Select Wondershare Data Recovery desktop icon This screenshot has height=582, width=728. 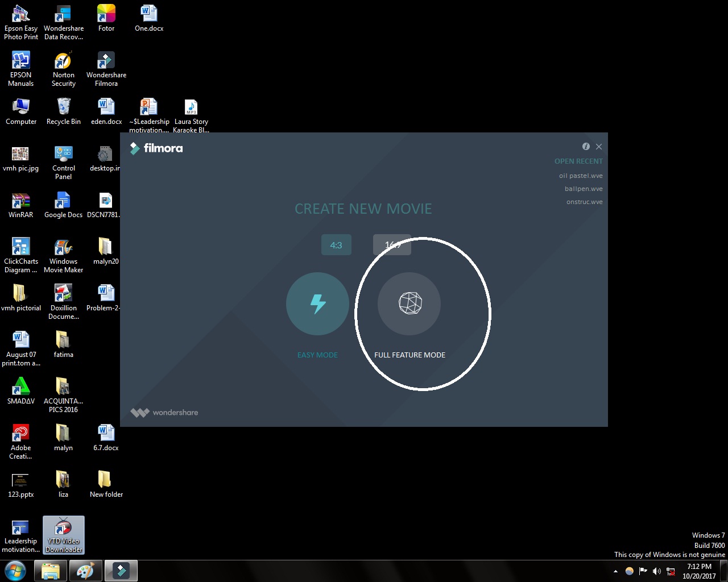coord(64,22)
